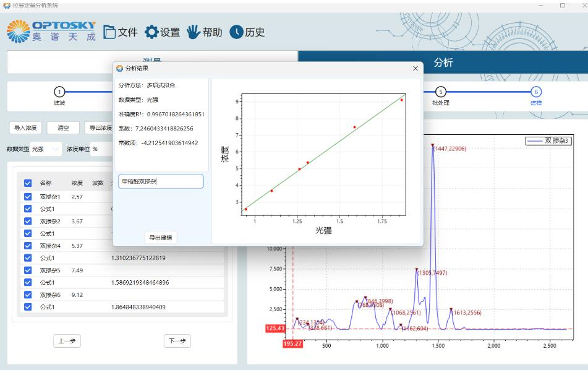Open the 历史 history clock
588x370 pixels.
pyautogui.click(x=247, y=32)
